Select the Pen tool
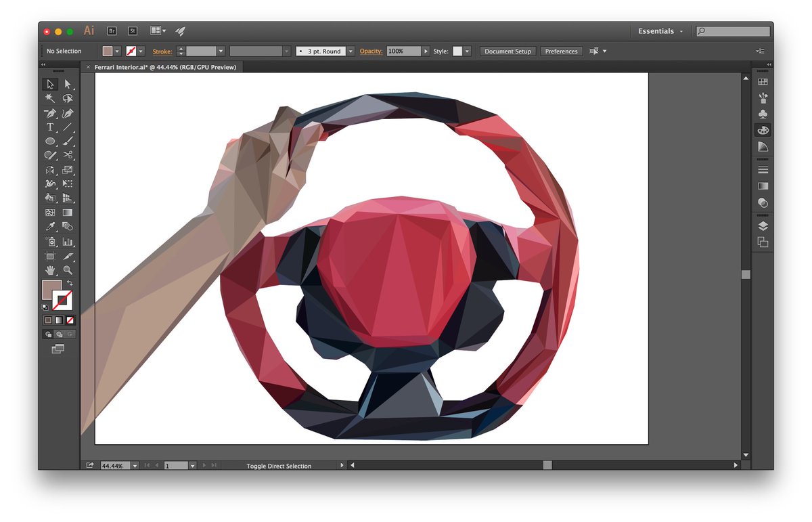Screen dimensions: 812x522 pos(50,112)
